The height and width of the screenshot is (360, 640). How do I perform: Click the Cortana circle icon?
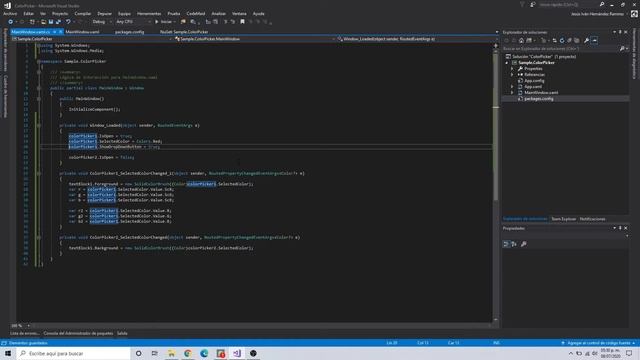138,353
